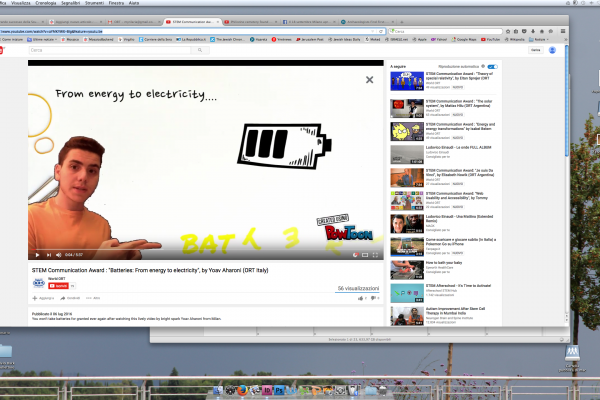Open Finder from the Dock
Screen dimensions: 600x400
(218, 390)
